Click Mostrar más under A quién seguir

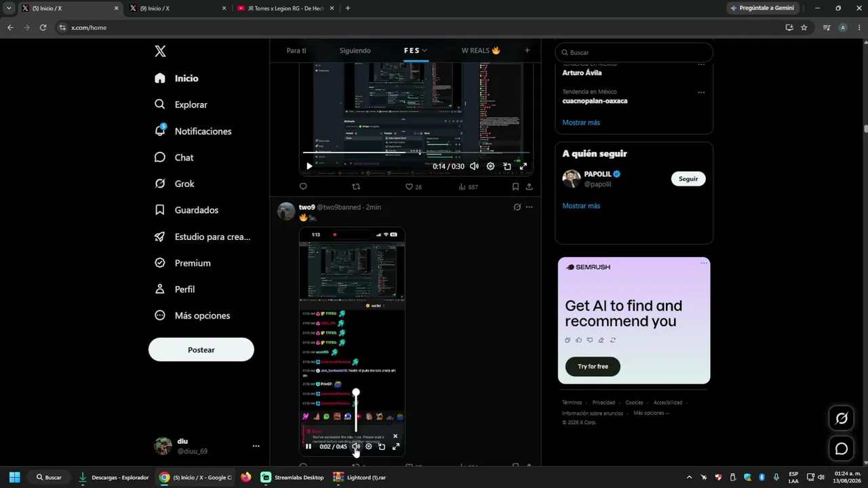tap(581, 206)
